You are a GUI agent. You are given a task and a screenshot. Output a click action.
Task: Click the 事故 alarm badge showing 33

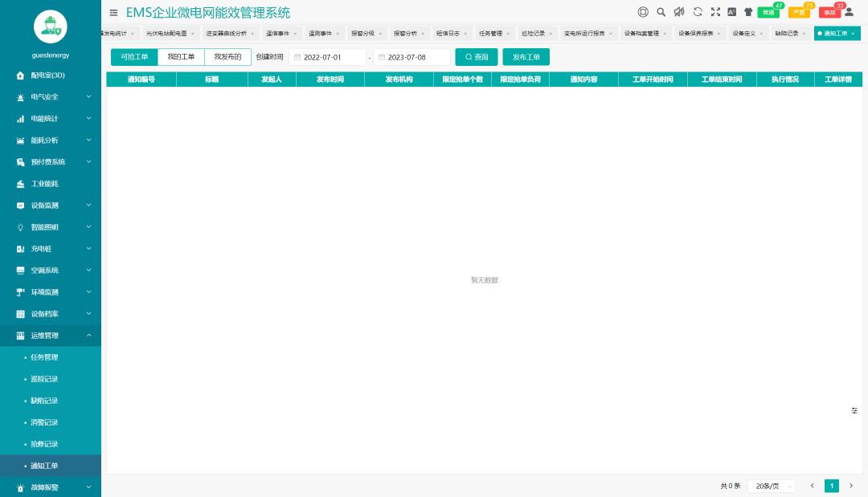[830, 12]
